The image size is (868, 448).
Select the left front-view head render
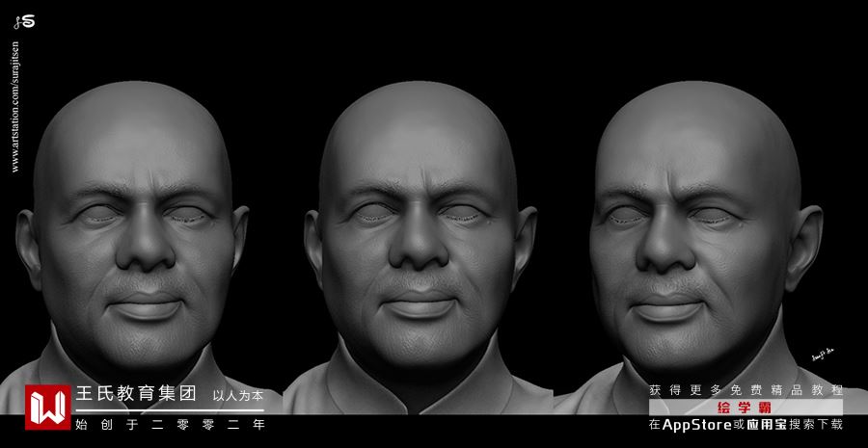tap(132, 246)
